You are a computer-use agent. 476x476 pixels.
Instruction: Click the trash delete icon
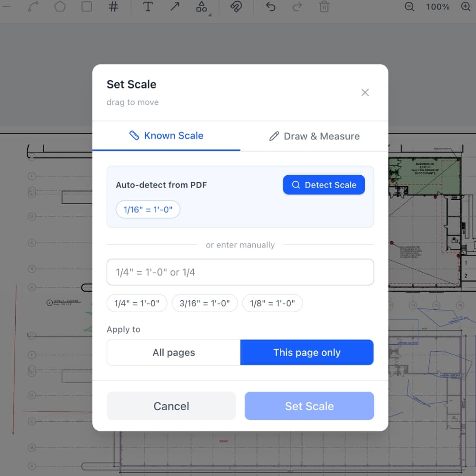[x=324, y=7]
